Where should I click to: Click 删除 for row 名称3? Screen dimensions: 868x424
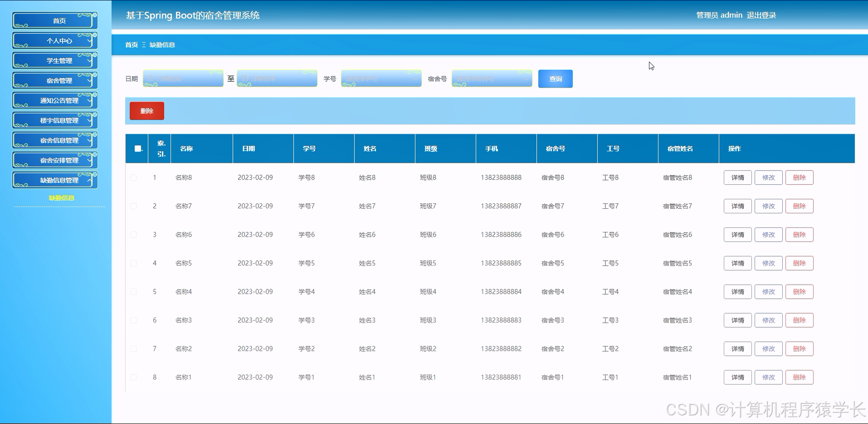coord(799,320)
